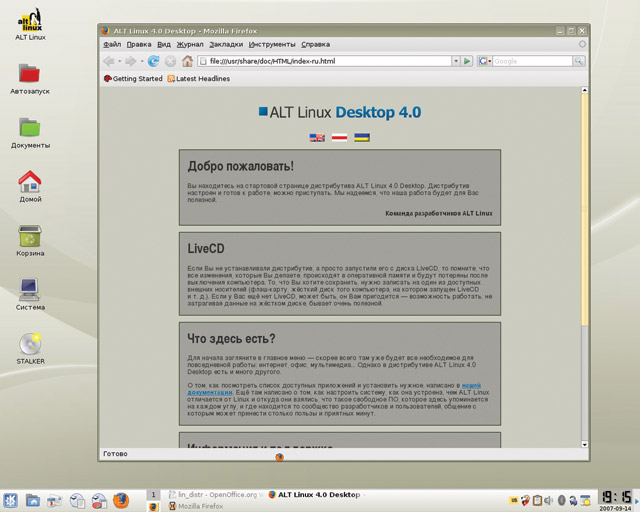The height and width of the screenshot is (512, 640).
Task: Open the Система computer icon
Action: coord(30,295)
